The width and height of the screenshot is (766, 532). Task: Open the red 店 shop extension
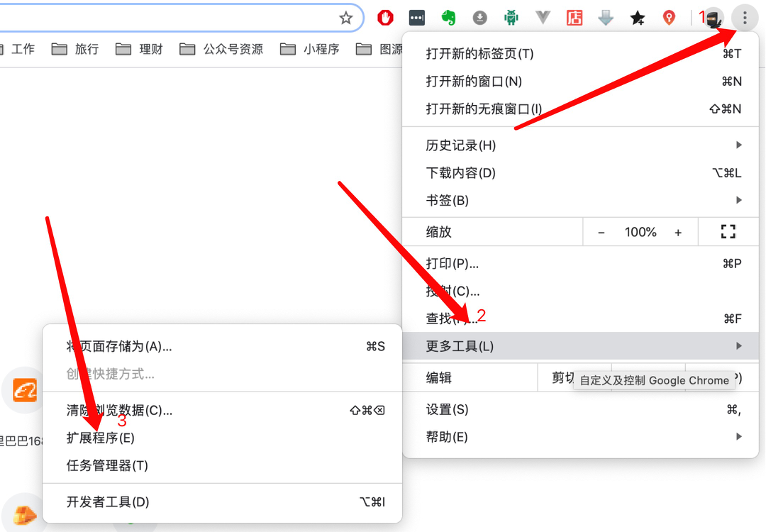point(574,18)
